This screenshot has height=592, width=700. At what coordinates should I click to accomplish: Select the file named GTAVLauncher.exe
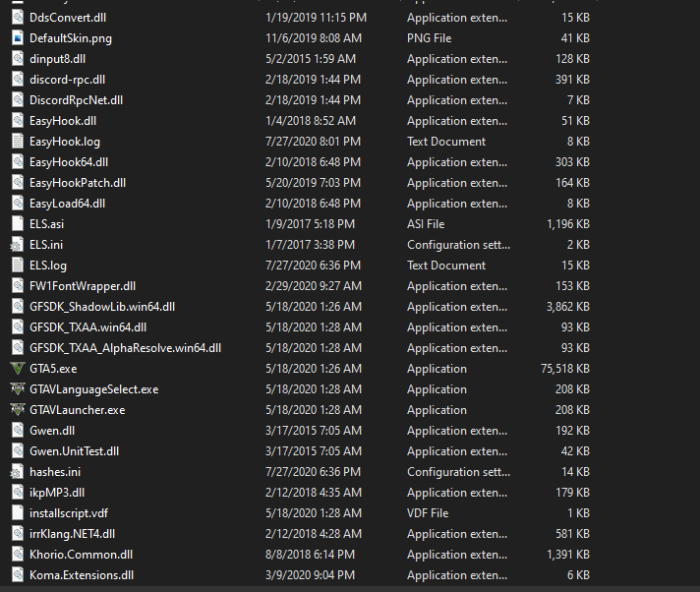pos(78,410)
